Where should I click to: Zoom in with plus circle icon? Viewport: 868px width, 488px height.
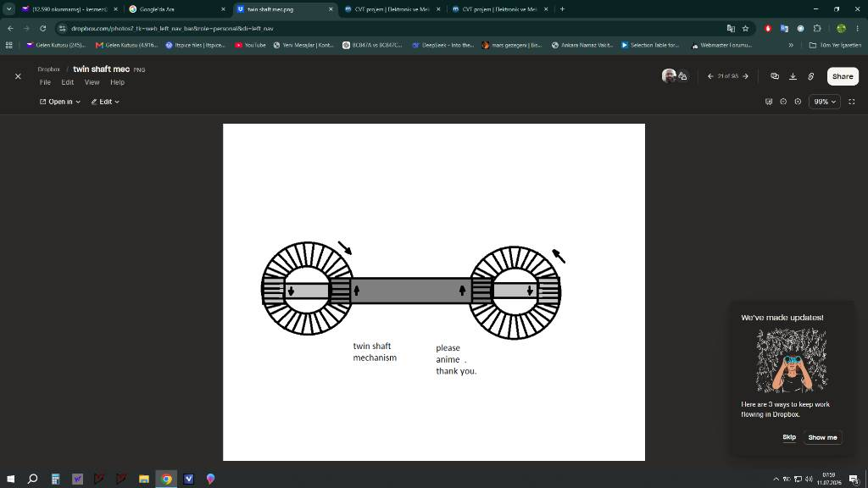[x=798, y=102]
